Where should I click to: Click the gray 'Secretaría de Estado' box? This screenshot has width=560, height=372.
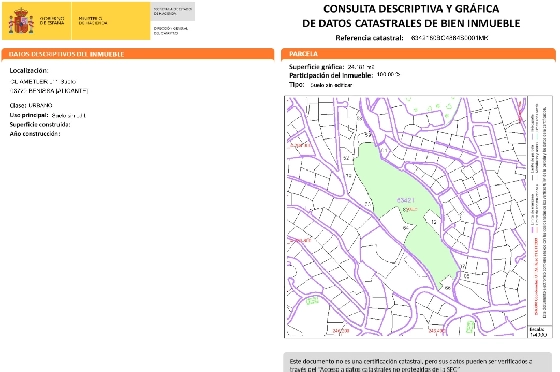pos(173,11)
